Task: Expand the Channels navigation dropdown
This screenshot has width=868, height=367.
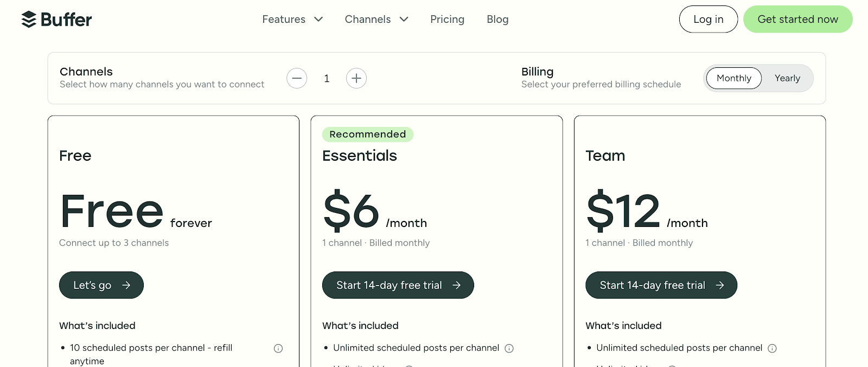Action: [x=376, y=20]
